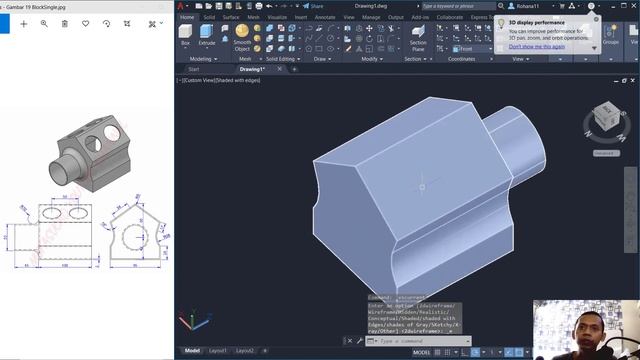640x360 pixels.
Task: Select the Extrude tool
Action: click(207, 35)
